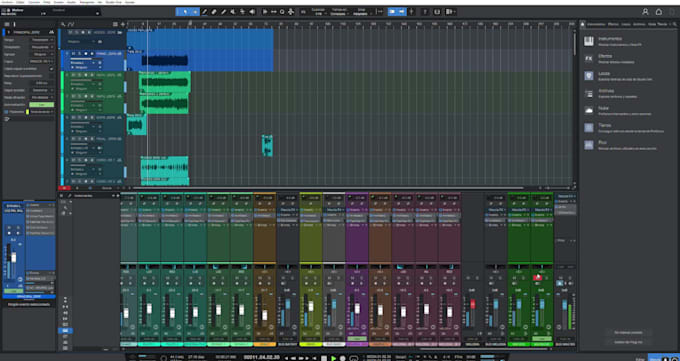
Task: Switch to Loops browser tab
Action: tap(626, 24)
